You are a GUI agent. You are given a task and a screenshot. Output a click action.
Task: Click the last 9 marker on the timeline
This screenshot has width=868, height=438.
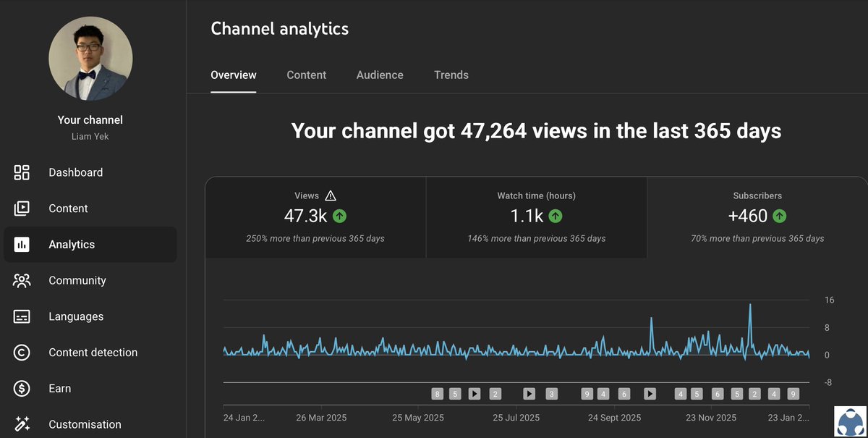tap(793, 394)
